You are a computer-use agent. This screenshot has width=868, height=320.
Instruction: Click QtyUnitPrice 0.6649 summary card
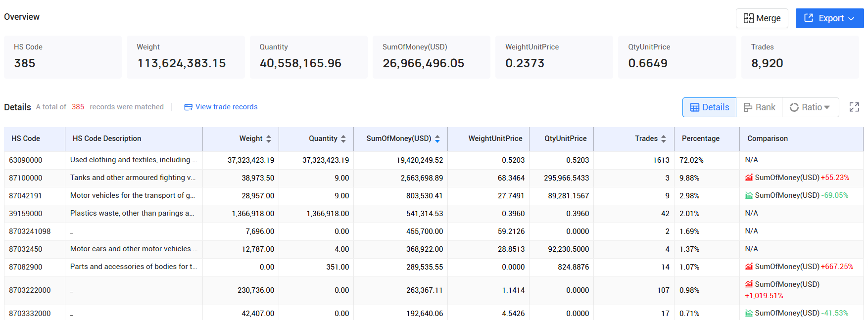click(x=677, y=57)
